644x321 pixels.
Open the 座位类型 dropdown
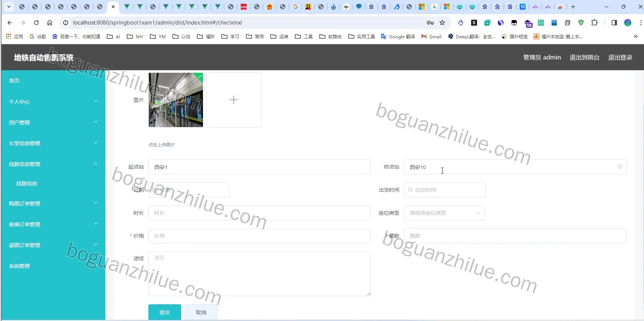[444, 213]
